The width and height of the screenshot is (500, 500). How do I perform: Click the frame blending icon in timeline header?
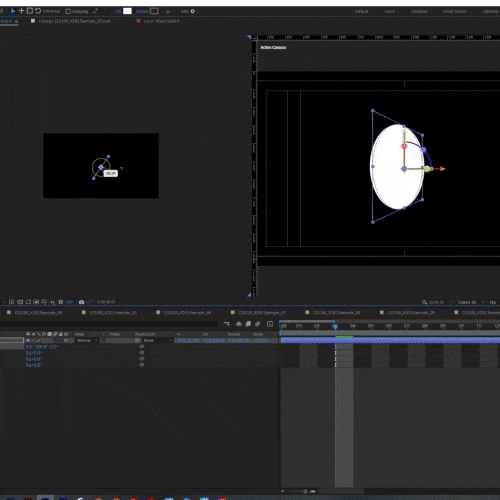[248, 324]
